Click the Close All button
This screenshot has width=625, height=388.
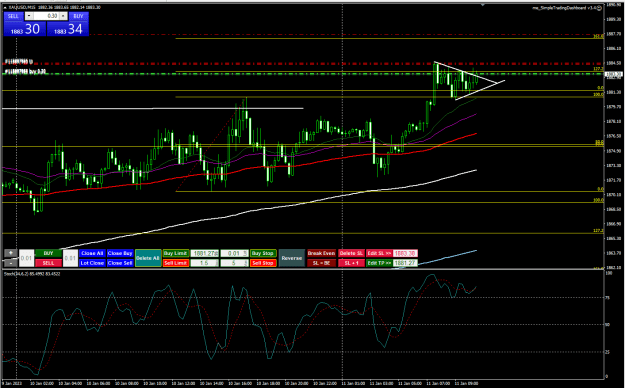(x=92, y=253)
